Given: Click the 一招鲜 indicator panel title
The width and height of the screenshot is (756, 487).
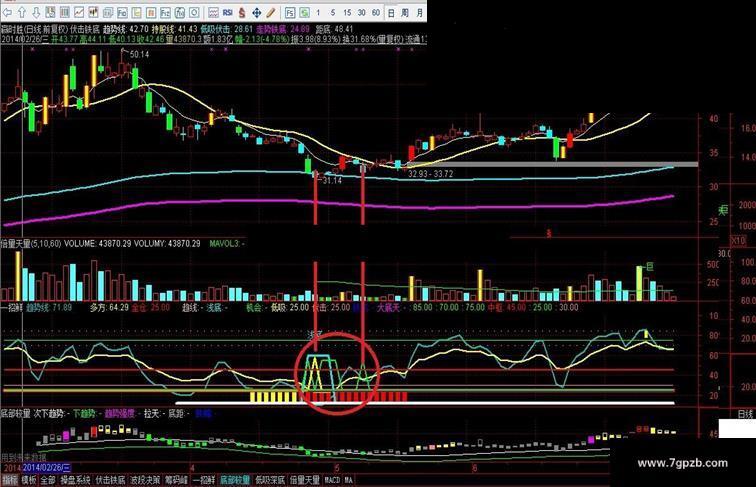Looking at the screenshot, I should tap(12, 307).
